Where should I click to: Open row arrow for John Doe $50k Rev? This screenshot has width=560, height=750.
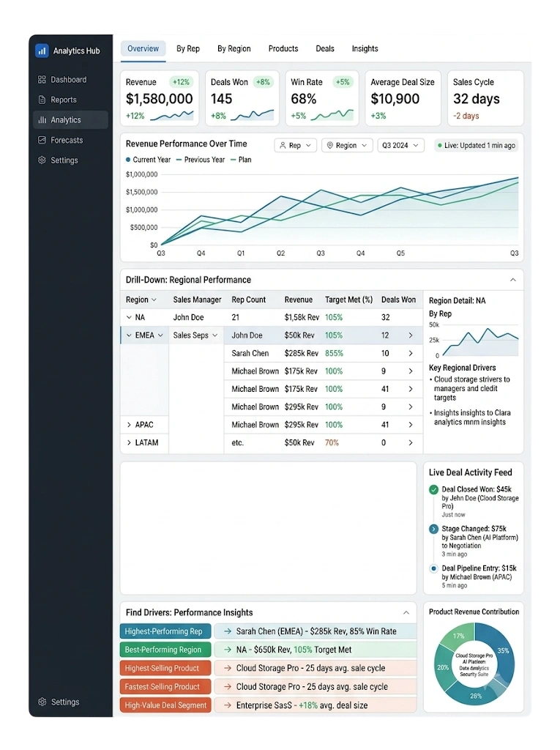tap(411, 335)
